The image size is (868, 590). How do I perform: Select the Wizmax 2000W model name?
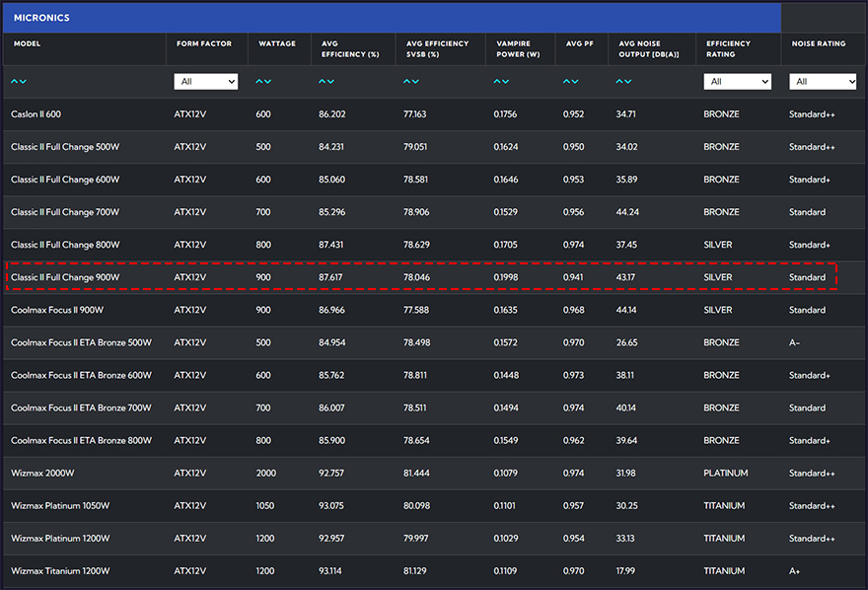point(42,474)
